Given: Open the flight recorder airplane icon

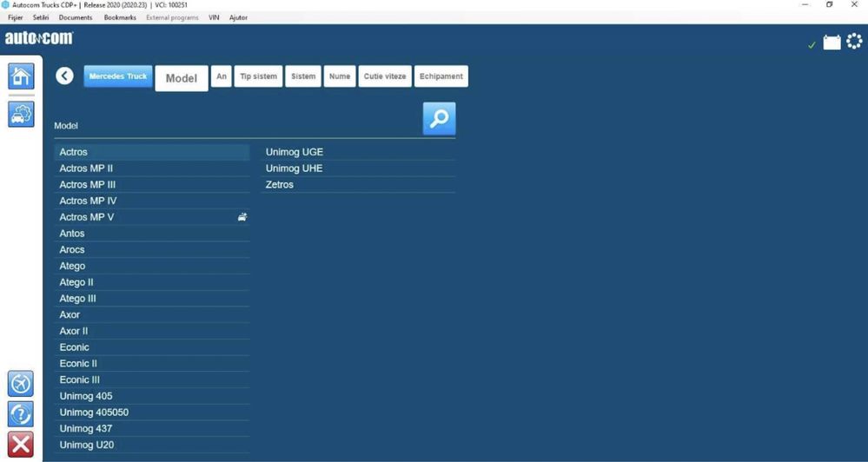Looking at the screenshot, I should (x=21, y=384).
